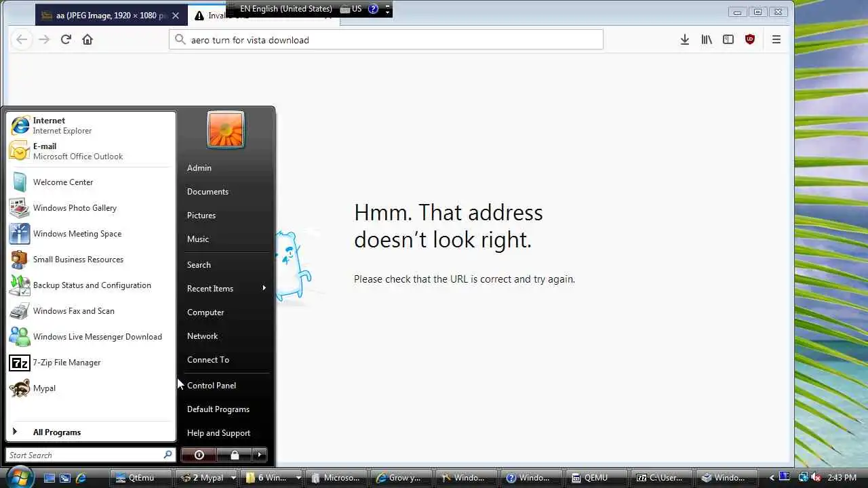Click Internet Explorer quick launch icon
The image size is (868, 488).
tap(81, 478)
